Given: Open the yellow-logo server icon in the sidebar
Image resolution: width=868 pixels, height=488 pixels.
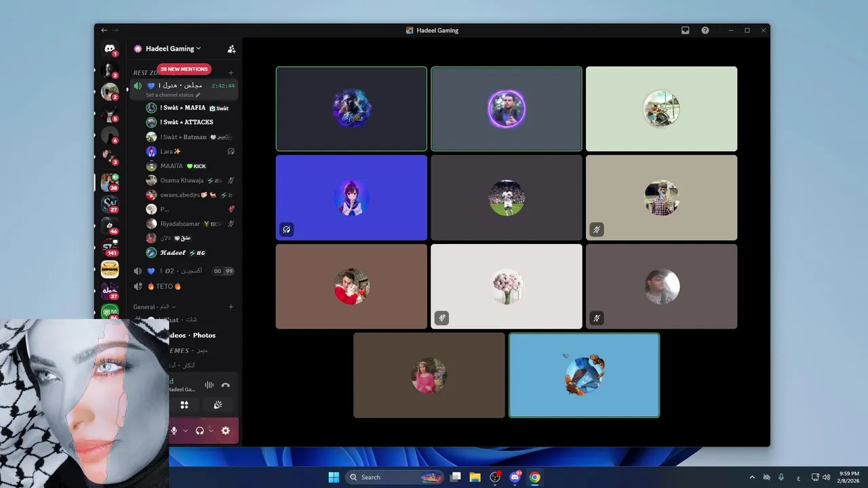Looking at the screenshot, I should [x=109, y=269].
